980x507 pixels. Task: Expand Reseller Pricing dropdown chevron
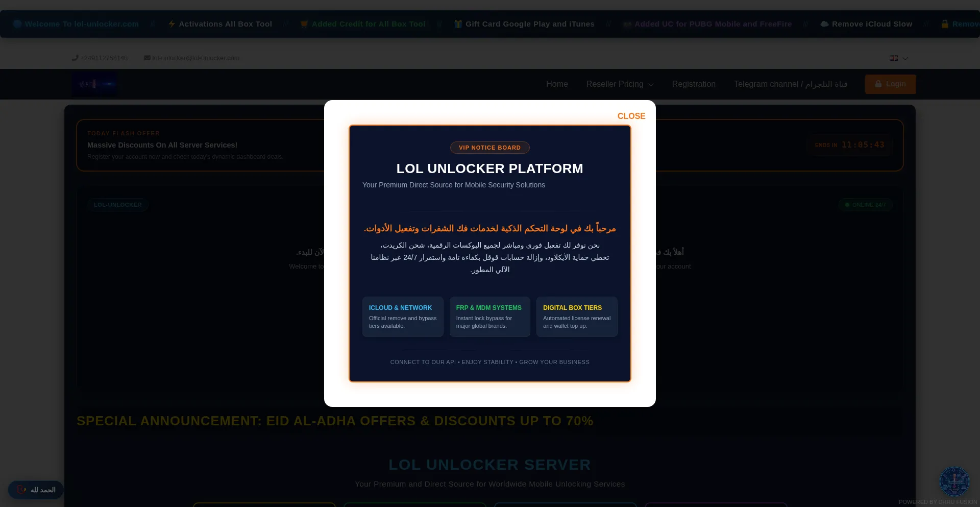[x=651, y=85]
